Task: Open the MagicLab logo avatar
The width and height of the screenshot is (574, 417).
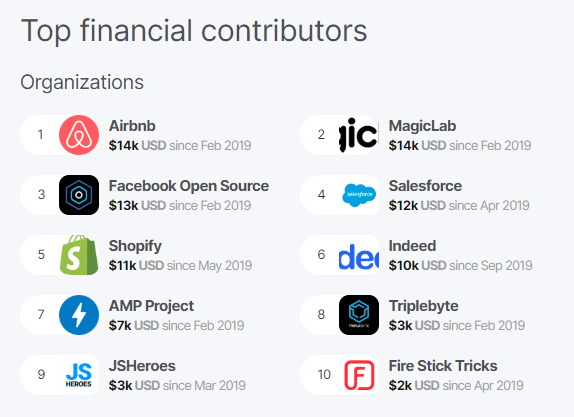Action: point(359,135)
